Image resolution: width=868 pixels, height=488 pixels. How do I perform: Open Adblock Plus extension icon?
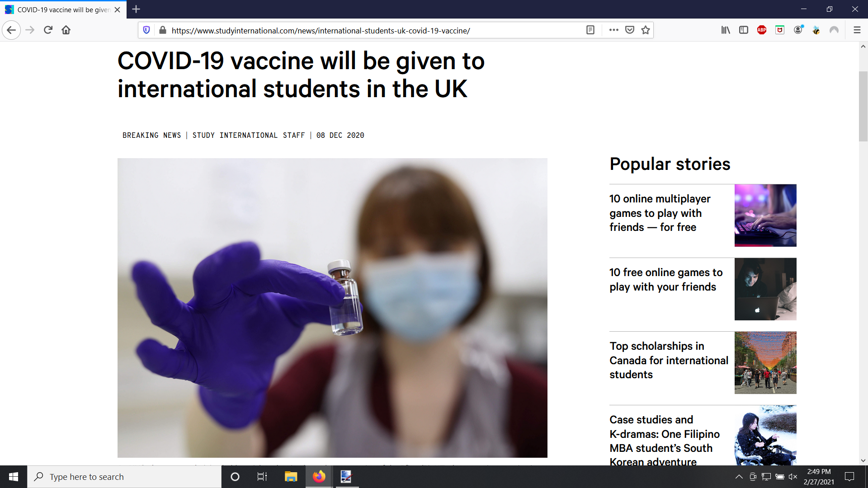pos(762,30)
